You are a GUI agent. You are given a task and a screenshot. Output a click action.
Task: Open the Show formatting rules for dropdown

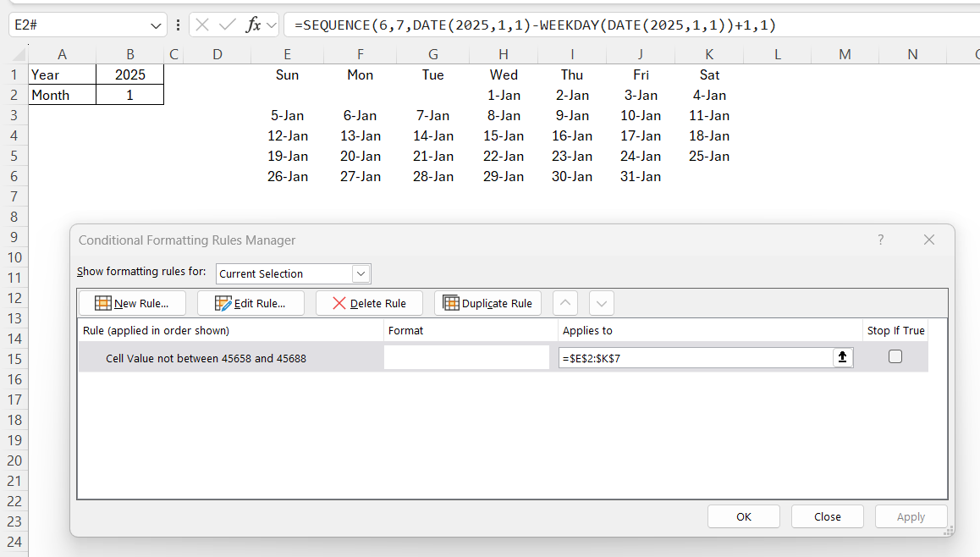coord(293,273)
